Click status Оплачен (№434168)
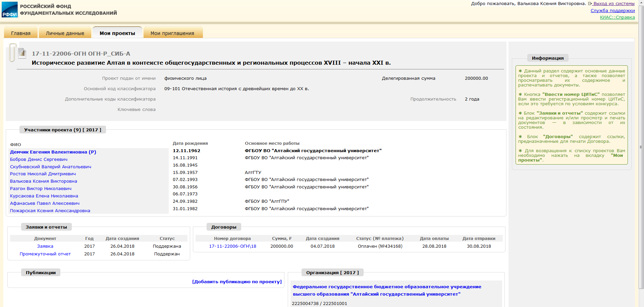The image size is (644, 307). coord(380,246)
